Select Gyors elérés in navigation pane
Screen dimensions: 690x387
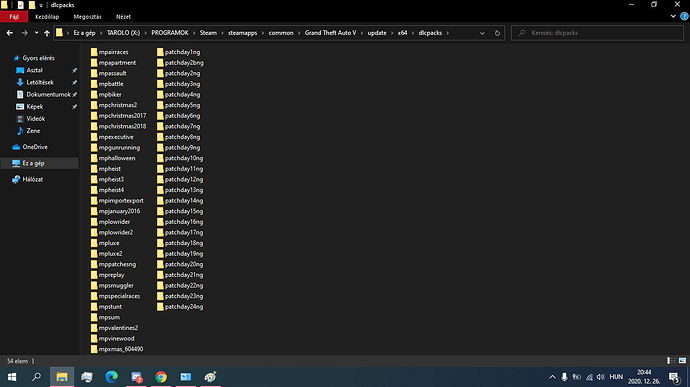[x=39, y=58]
